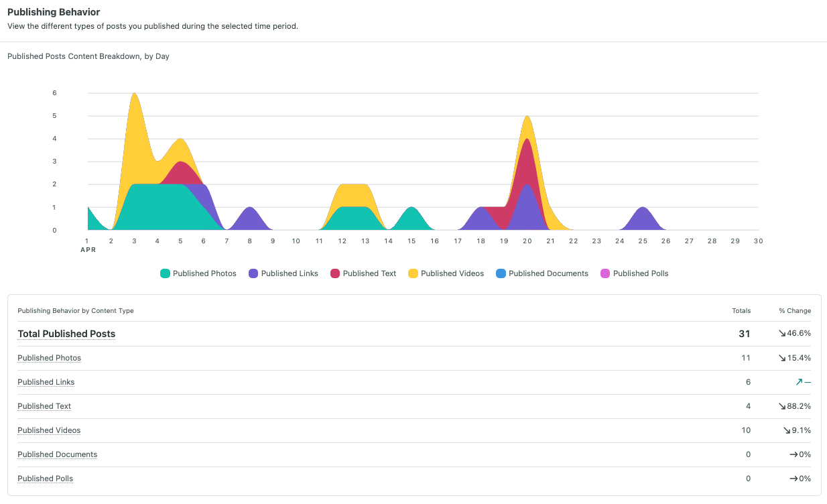Select the Published Text table row label
This screenshot has width=827, height=504.
44,406
